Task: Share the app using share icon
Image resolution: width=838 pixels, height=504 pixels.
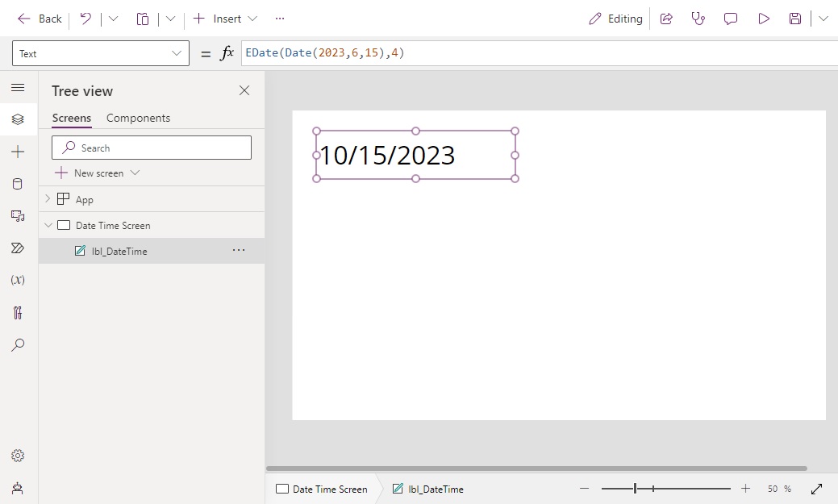Action: (x=666, y=19)
